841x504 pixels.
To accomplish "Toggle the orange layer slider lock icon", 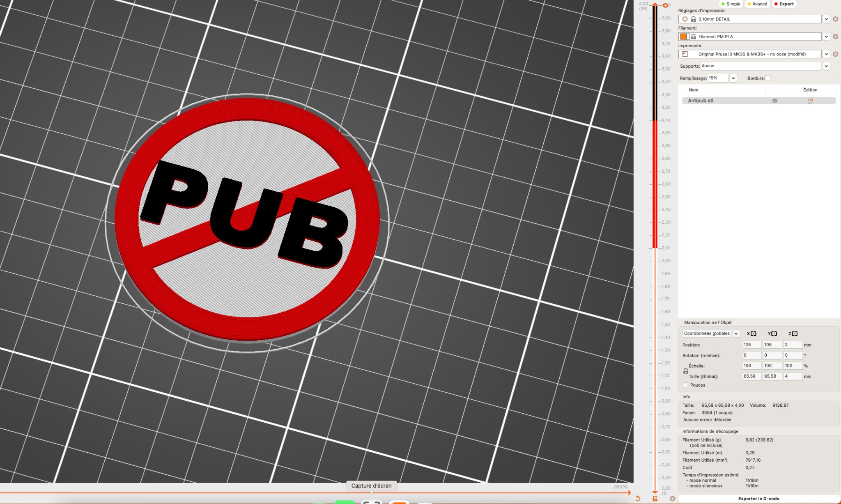I will 655,499.
